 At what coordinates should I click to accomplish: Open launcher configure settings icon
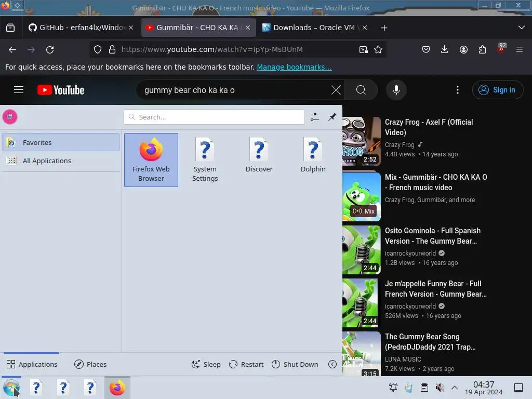[314, 117]
